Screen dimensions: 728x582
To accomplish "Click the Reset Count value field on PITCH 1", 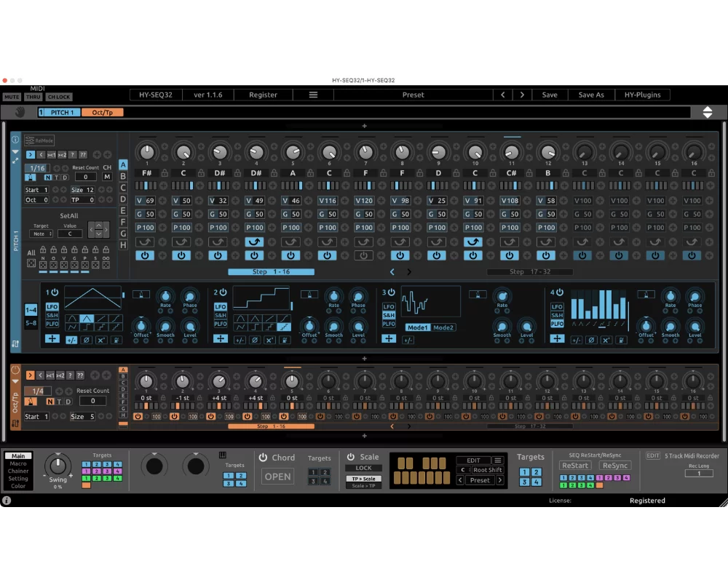I will point(85,176).
